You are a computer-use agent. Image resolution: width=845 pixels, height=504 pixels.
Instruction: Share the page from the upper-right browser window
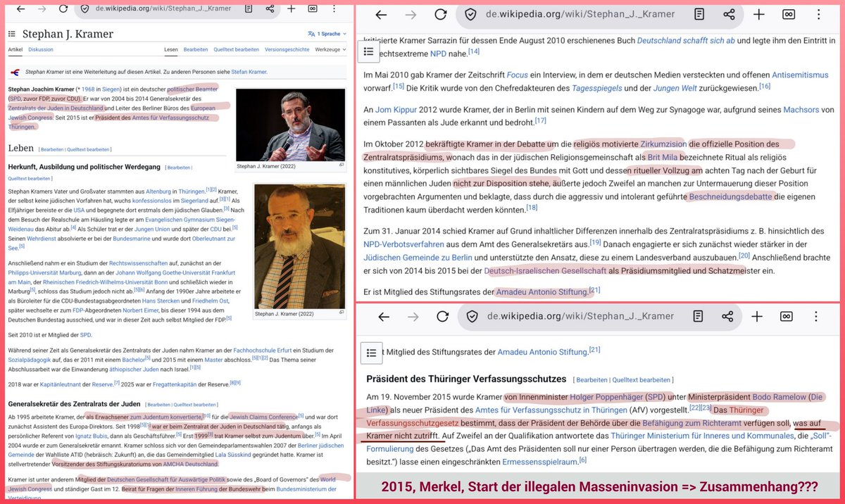[729, 15]
